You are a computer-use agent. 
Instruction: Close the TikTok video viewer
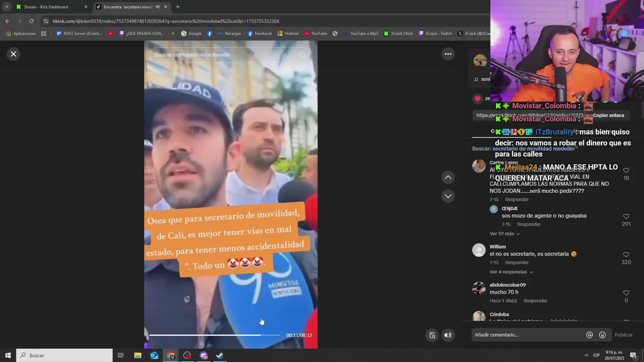tap(14, 54)
